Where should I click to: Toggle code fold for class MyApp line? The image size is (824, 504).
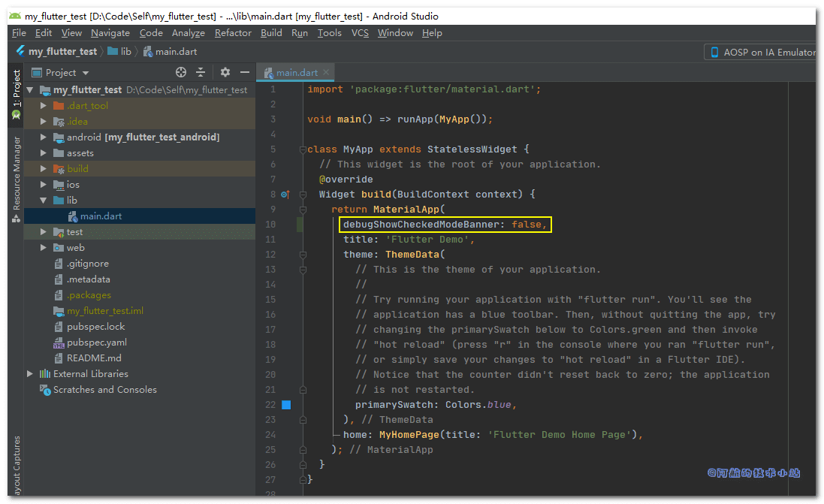302,149
